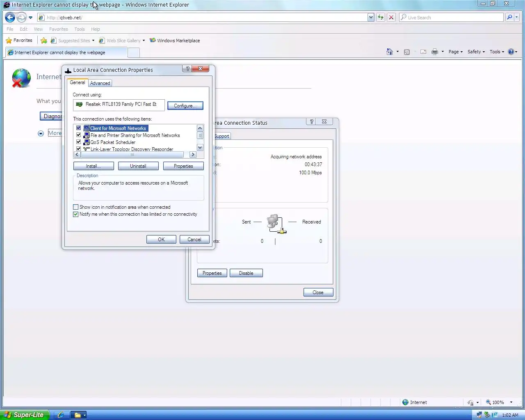Click the horizontal scrollbar right arrow

click(x=193, y=155)
